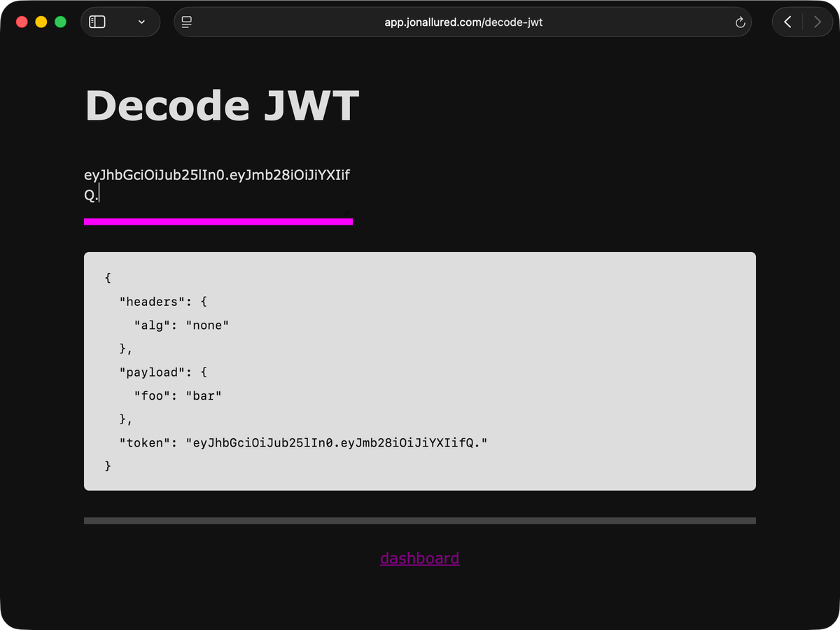Click the magenta progress bar
840x630 pixels.
(x=217, y=220)
